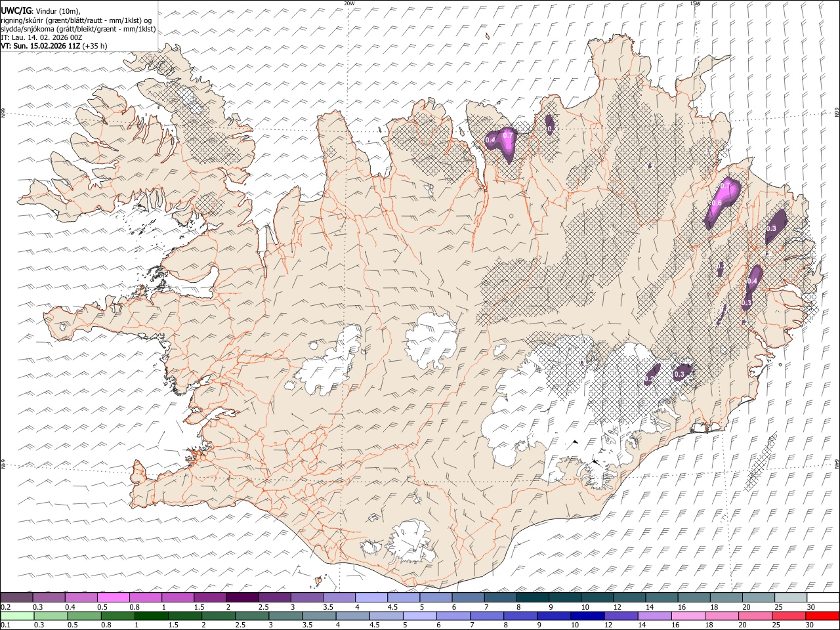Click the '3.5' label on the upper scale
The image size is (840, 630).
click(328, 607)
